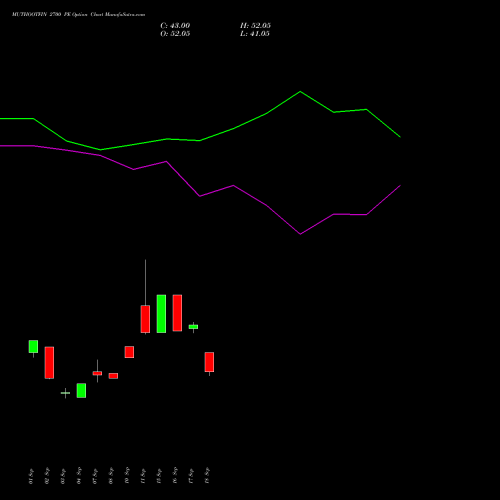Click the MUTHOOTFIN 2780 PE chart title

78,15
